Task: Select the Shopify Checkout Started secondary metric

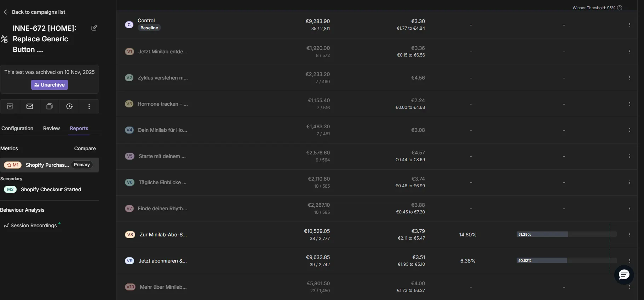Action: pyautogui.click(x=51, y=189)
